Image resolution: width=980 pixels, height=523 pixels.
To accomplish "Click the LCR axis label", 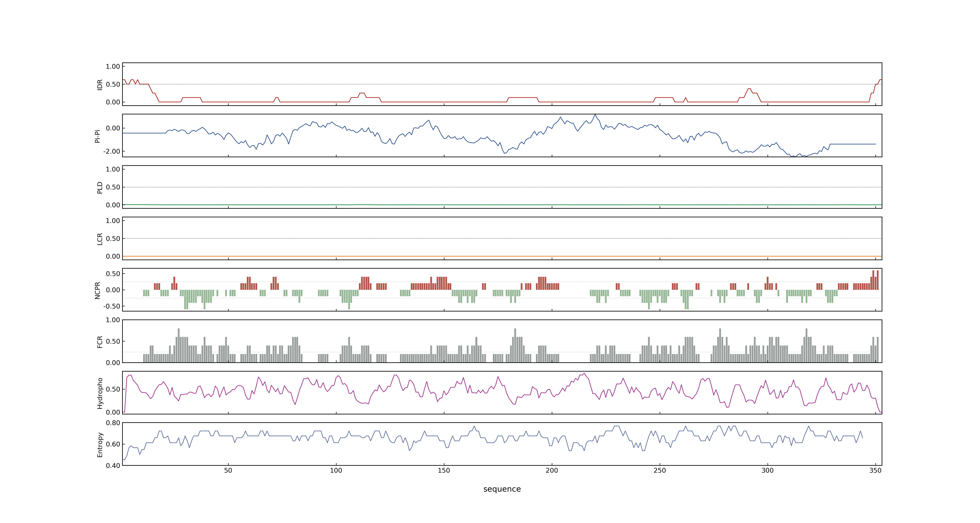I will pos(100,239).
